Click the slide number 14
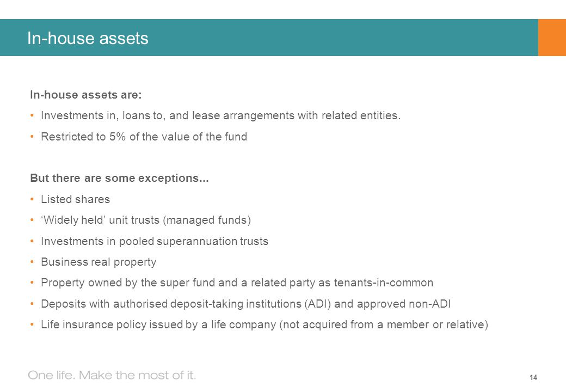The image size is (566, 392). [533, 377]
